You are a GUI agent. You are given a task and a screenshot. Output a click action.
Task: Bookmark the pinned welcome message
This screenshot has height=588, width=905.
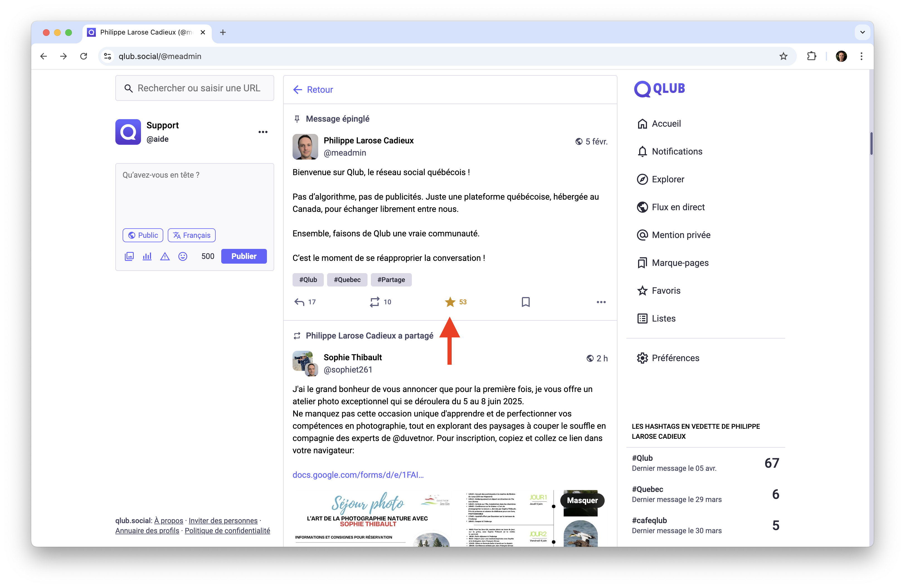coord(526,302)
